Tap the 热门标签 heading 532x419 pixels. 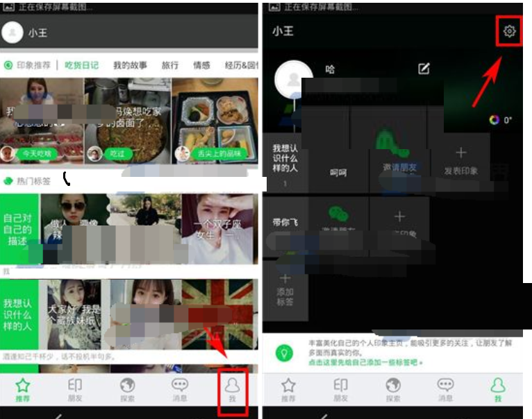33,181
